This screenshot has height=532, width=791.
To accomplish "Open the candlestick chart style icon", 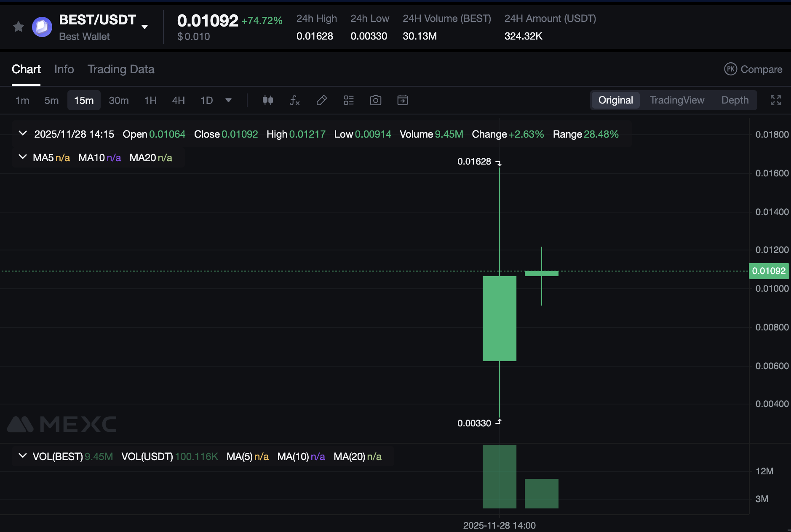I will (x=267, y=100).
